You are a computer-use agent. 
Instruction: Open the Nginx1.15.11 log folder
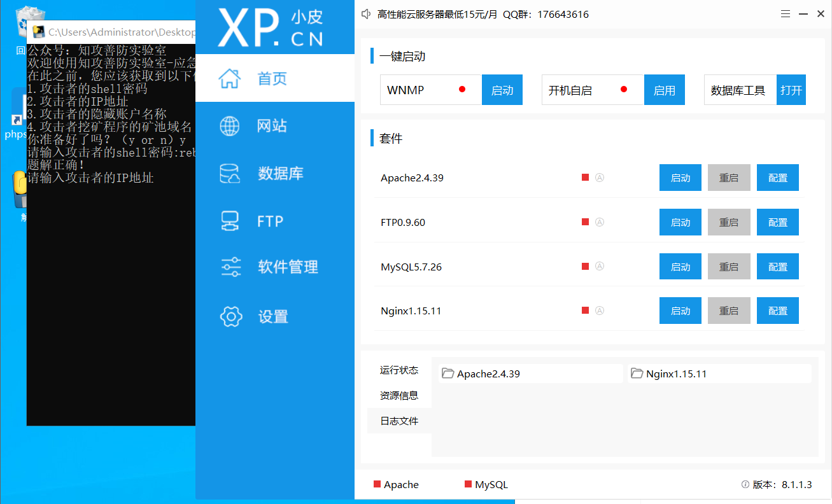point(719,374)
